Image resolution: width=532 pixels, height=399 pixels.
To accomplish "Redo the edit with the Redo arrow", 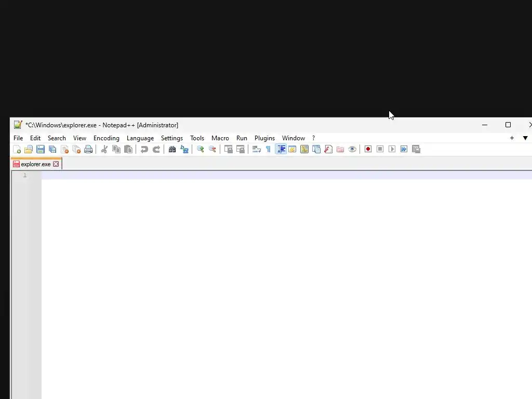I will [x=156, y=149].
